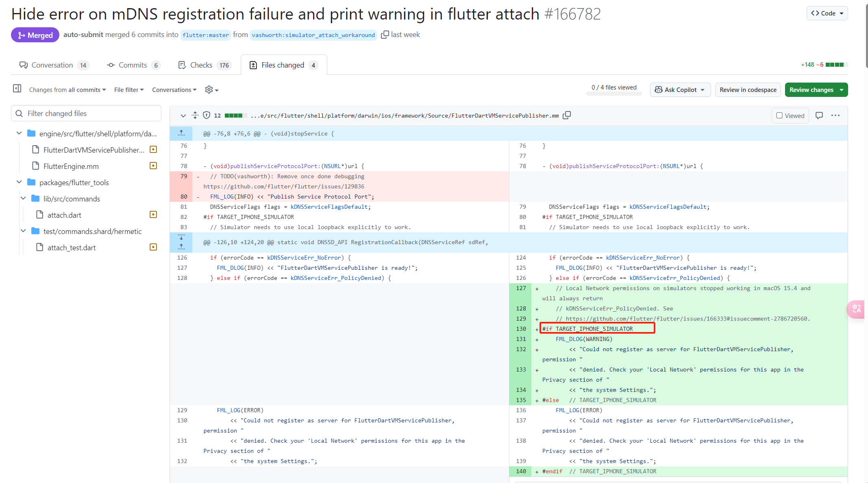Open flutter:master branch link
The image size is (868, 483).
coord(206,35)
